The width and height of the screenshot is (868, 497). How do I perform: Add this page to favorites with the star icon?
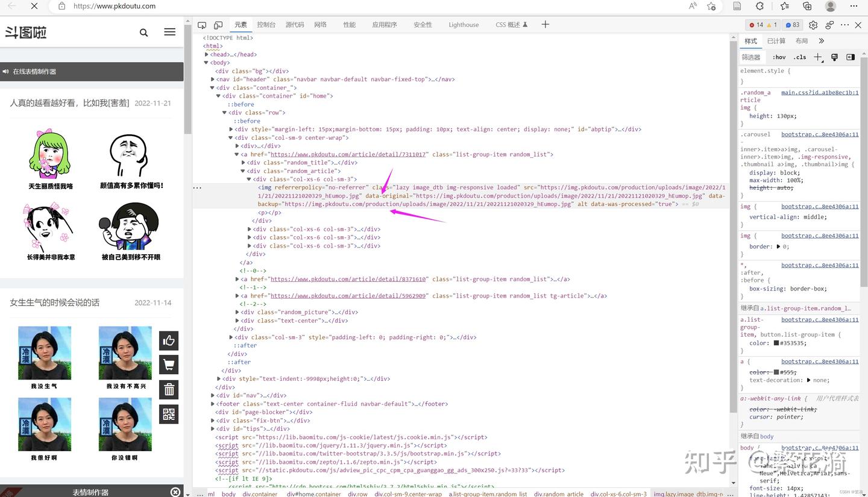point(711,6)
